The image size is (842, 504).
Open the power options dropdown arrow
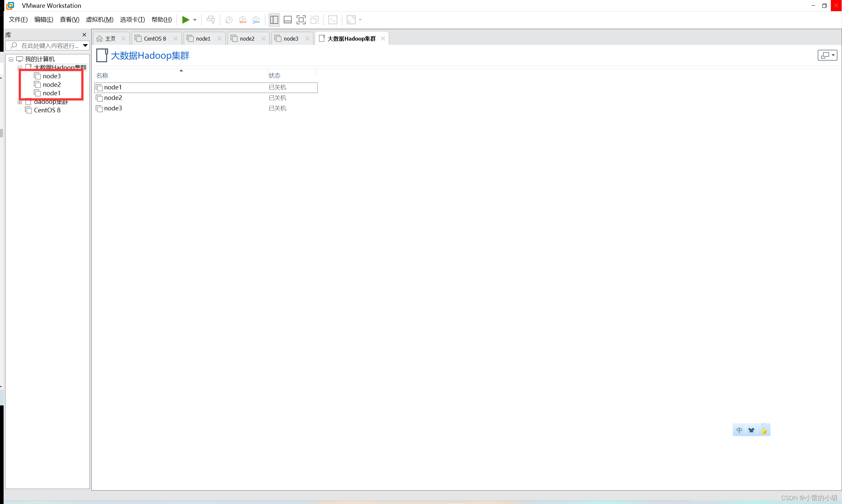coord(195,20)
